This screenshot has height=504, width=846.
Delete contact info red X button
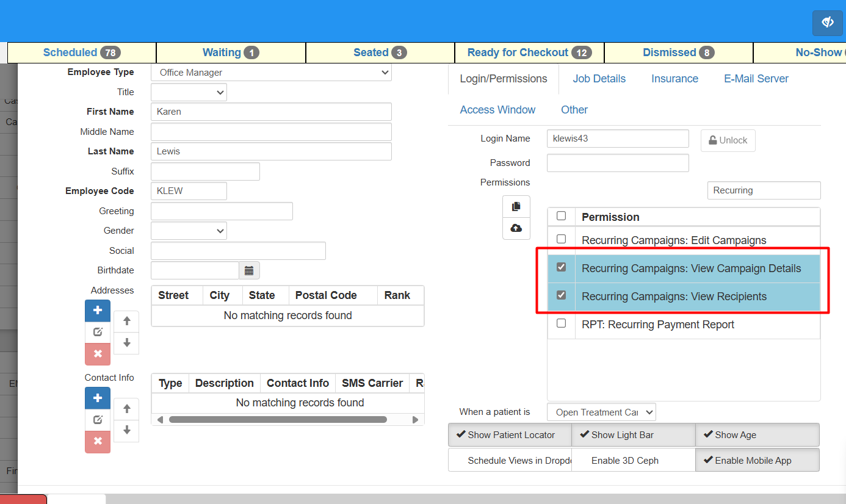tap(98, 442)
